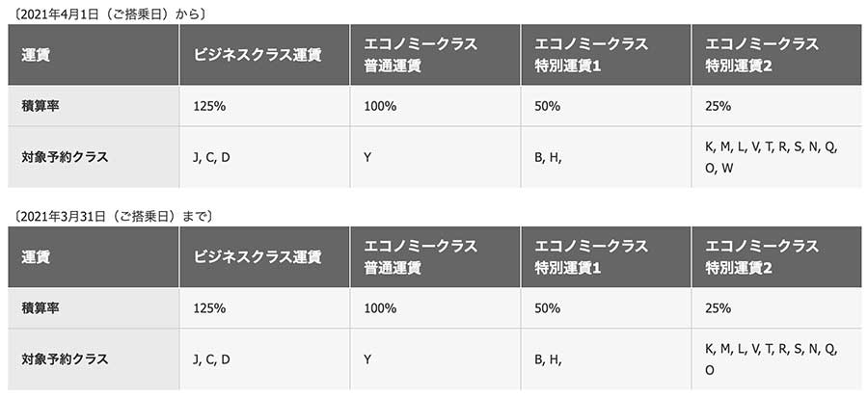Click the 100% cell in second table

[x=436, y=308]
